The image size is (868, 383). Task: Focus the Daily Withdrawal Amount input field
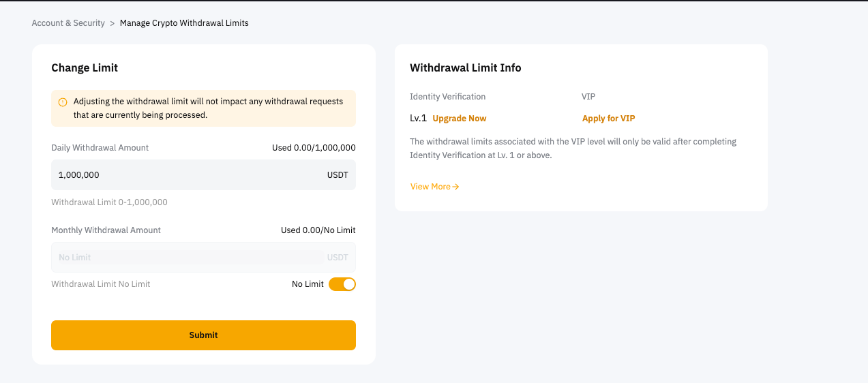[184, 175]
